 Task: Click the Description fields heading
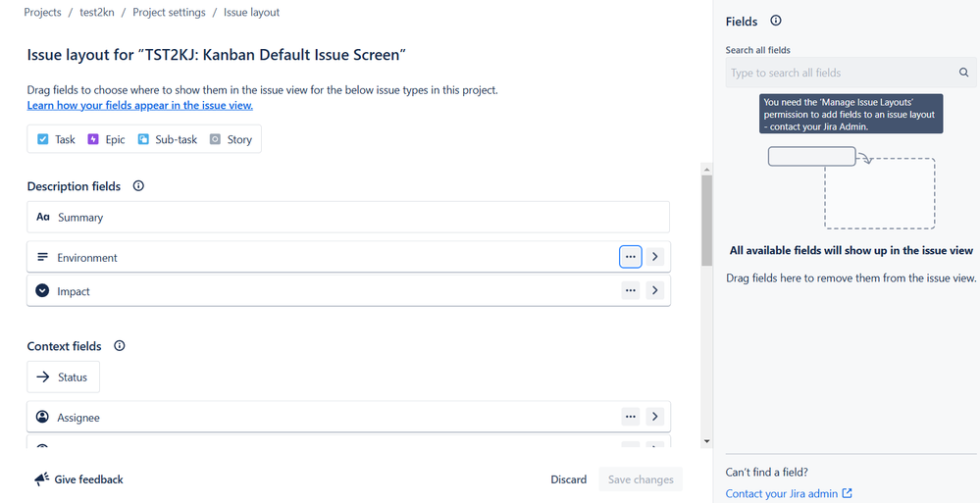click(74, 186)
